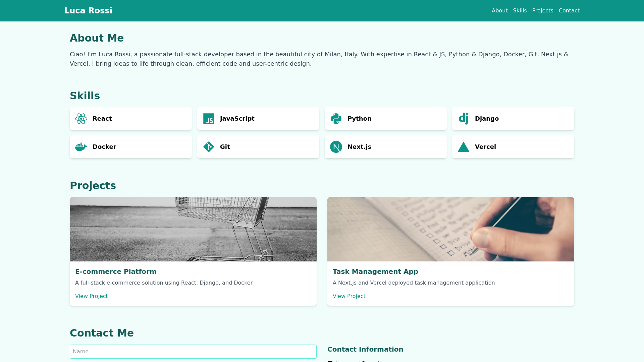The image size is (644, 362).
Task: Select the Projects nav item
Action: pyautogui.click(x=542, y=10)
